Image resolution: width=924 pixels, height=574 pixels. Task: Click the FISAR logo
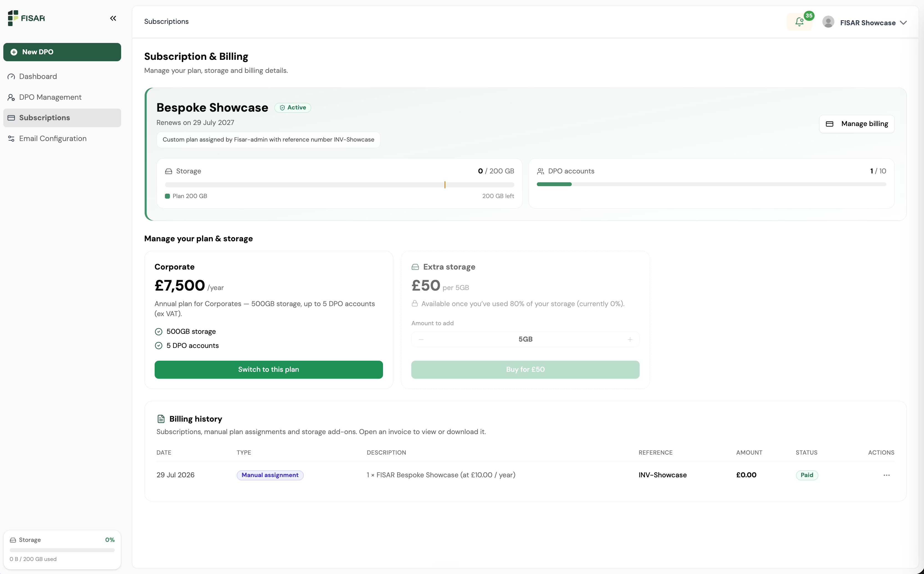[26, 18]
